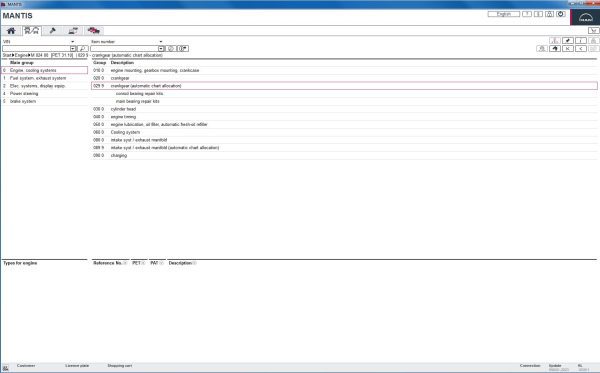This screenshot has height=373, width=600.
Task: Click the Item number input field
Action: point(124,49)
